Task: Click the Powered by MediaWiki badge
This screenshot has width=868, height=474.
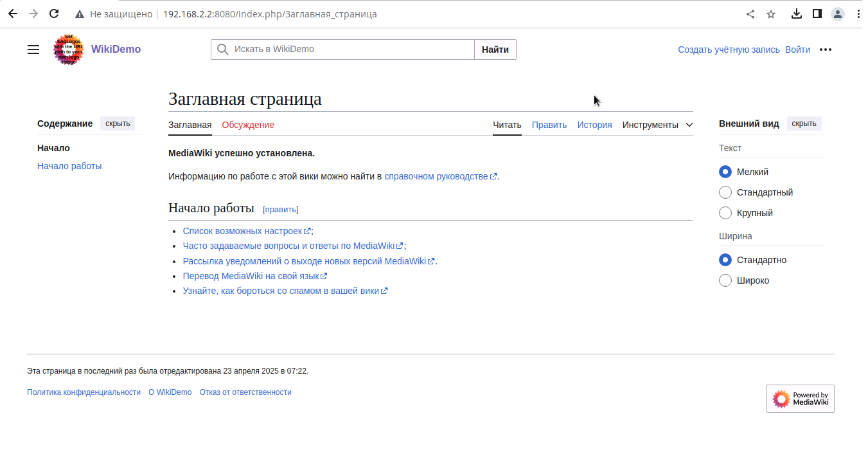Action: tap(800, 399)
